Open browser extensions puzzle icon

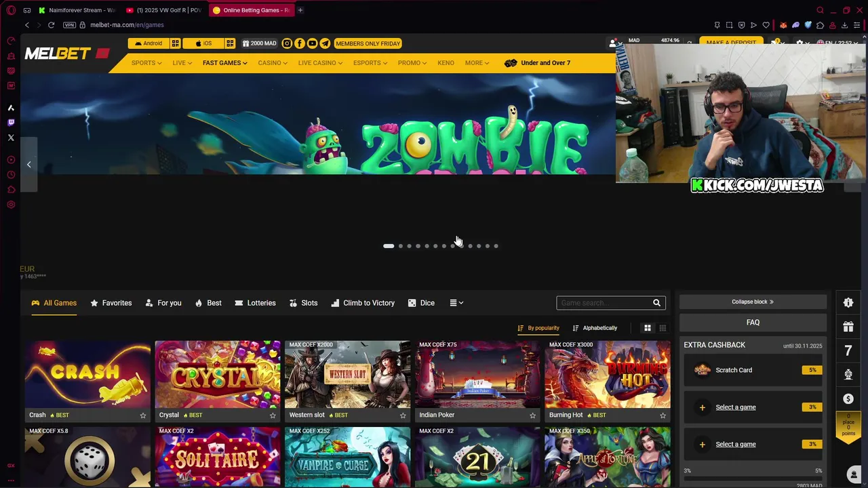pos(820,25)
